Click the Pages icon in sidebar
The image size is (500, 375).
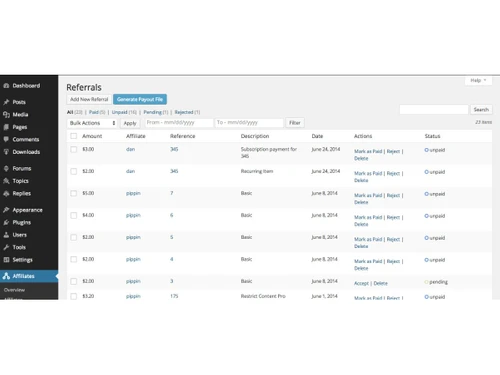pos(6,127)
